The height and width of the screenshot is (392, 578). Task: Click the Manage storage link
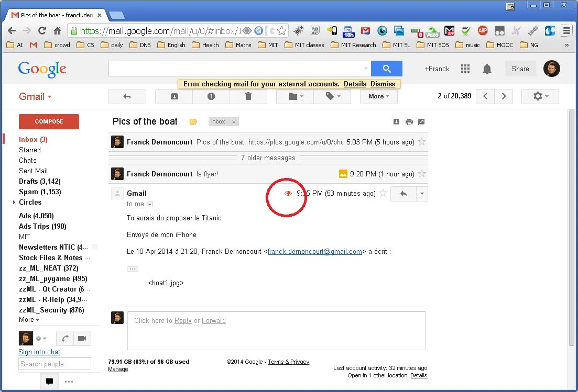coord(118,369)
